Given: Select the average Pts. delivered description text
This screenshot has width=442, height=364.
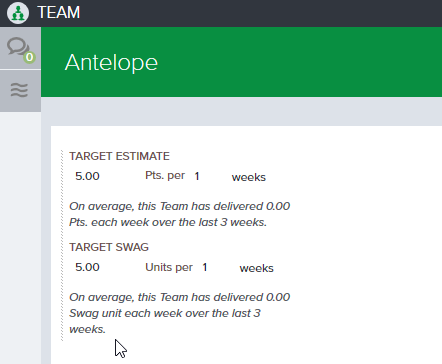Looking at the screenshot, I should (179, 214).
